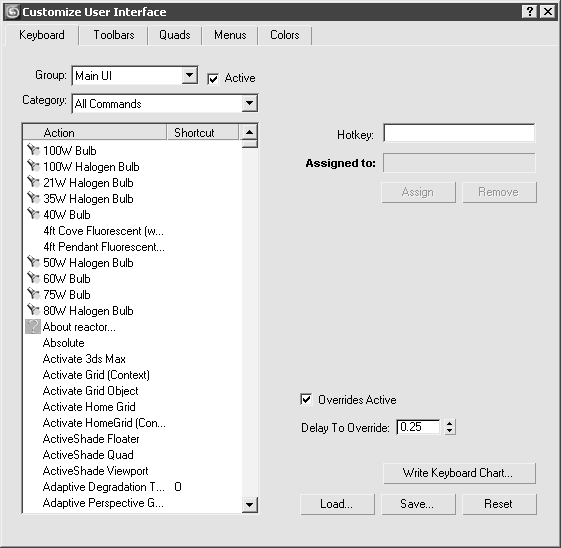Click the Write Keyboard Chart button
The image size is (561, 548).
coord(459,473)
